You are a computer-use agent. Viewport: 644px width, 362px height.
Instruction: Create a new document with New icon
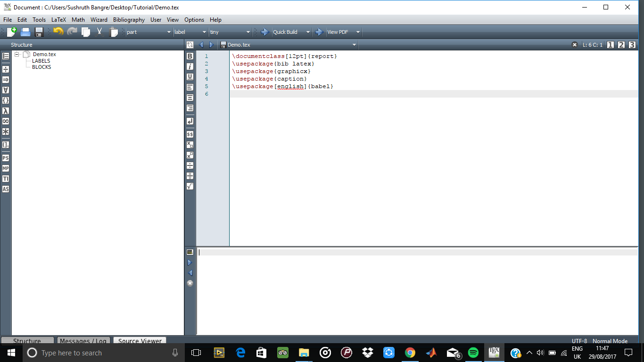(x=11, y=32)
